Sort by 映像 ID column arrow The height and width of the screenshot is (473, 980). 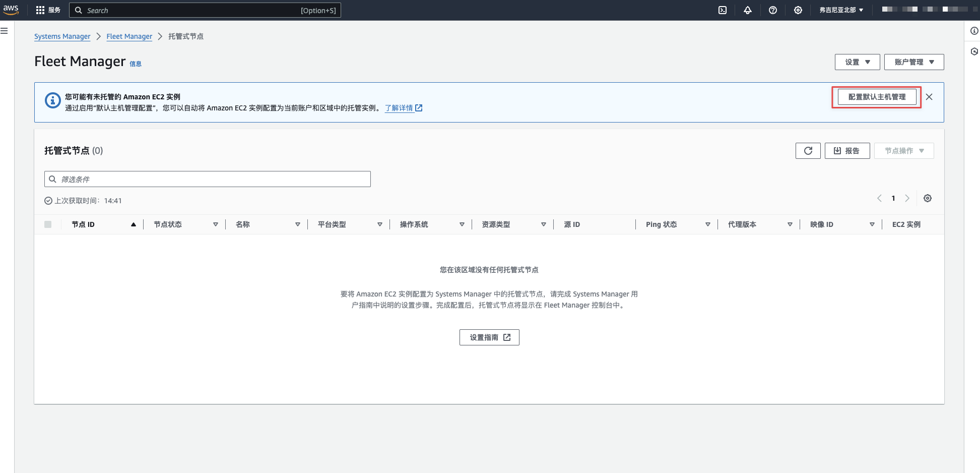872,224
